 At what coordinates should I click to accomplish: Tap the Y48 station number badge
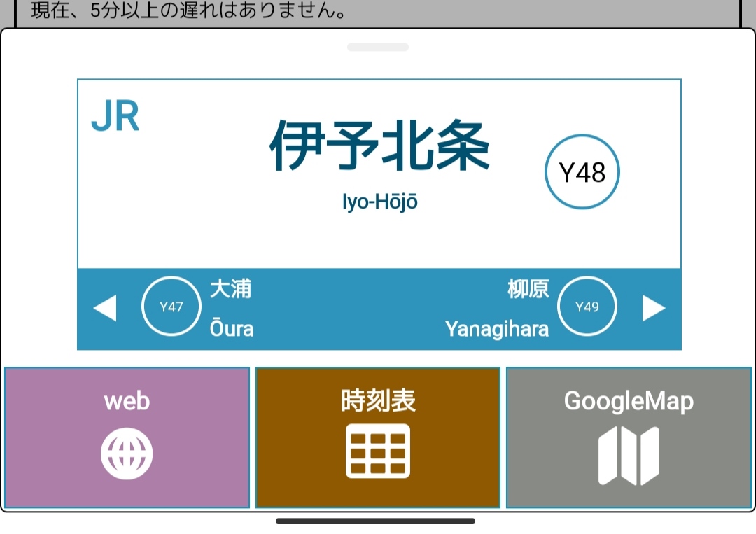point(582,171)
